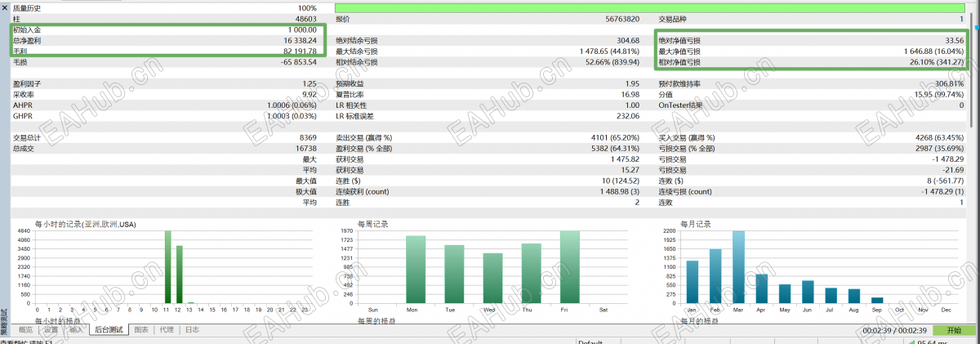
Task: Click the connection signal bars icon
Action: point(911,342)
